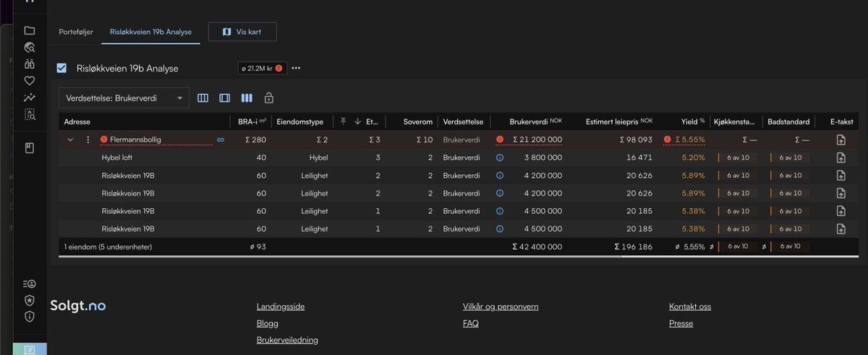Sort by the Yield % column header
The height and width of the screenshot is (355, 868).
(693, 121)
